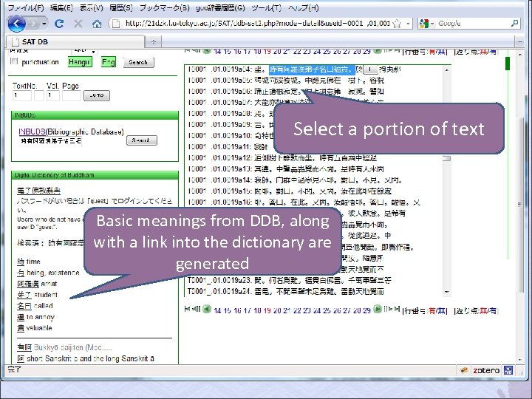This screenshot has height=399, width=532.
Task: Click the Page input field
Action: coord(71,95)
